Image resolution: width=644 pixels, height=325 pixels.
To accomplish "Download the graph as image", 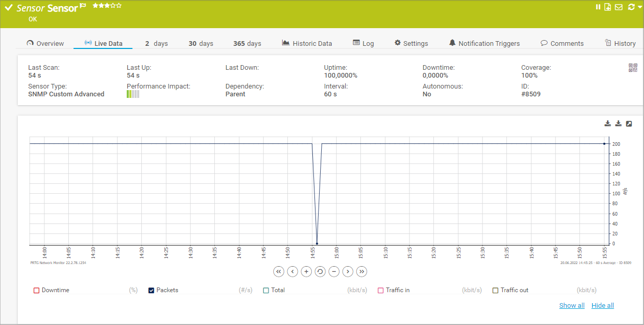I will click(x=607, y=123).
